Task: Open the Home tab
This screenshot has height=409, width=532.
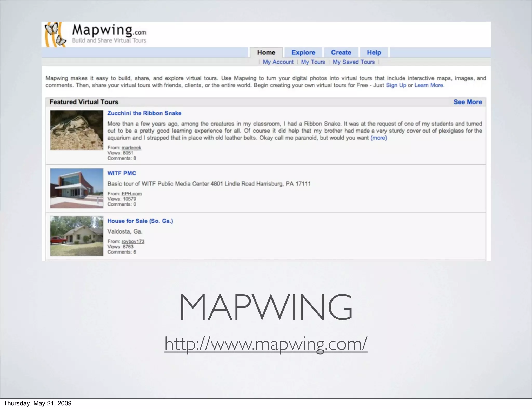Action: 266,52
